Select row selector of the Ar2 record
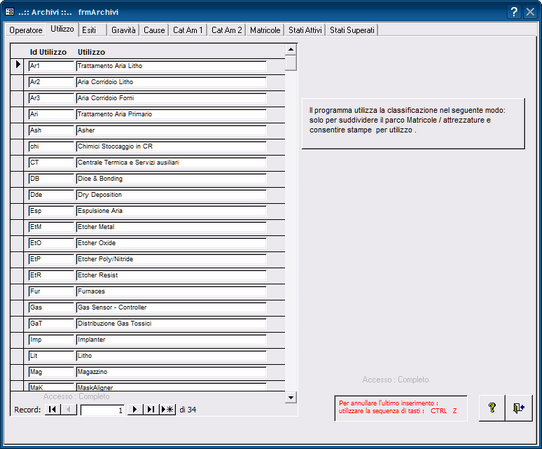The image size is (542, 449). point(17,82)
